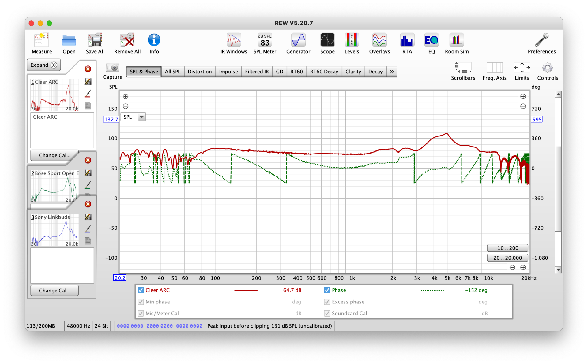Remove the Bose Sport Open measurement
Viewport: 588px width, 364px height.
tap(88, 160)
